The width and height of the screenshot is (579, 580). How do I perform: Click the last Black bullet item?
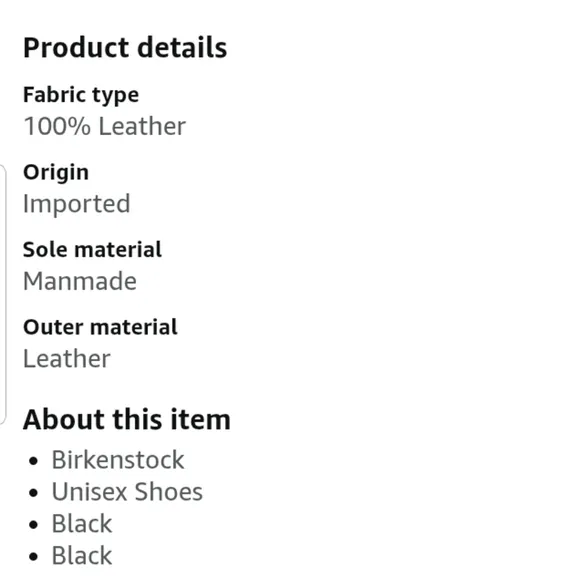point(82,555)
